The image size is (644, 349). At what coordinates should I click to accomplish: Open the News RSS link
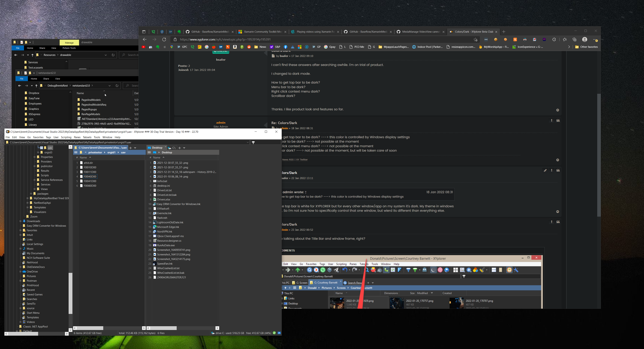[x=288, y=160]
